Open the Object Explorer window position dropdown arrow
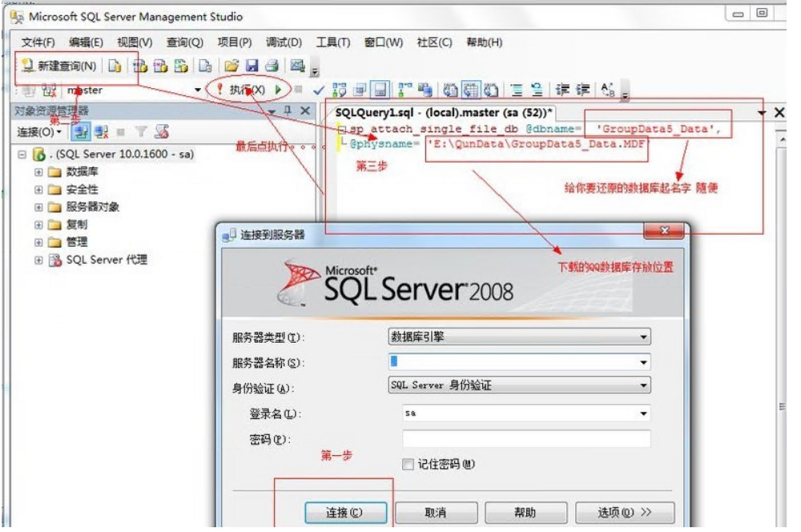Image resolution: width=801 pixels, height=532 pixels. [x=272, y=111]
